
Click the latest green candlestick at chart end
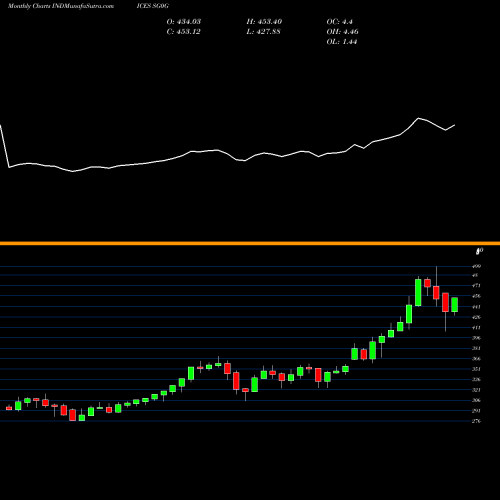click(x=454, y=305)
